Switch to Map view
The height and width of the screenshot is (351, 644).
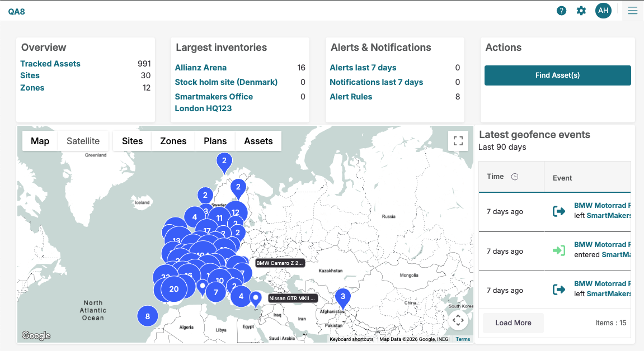(40, 141)
